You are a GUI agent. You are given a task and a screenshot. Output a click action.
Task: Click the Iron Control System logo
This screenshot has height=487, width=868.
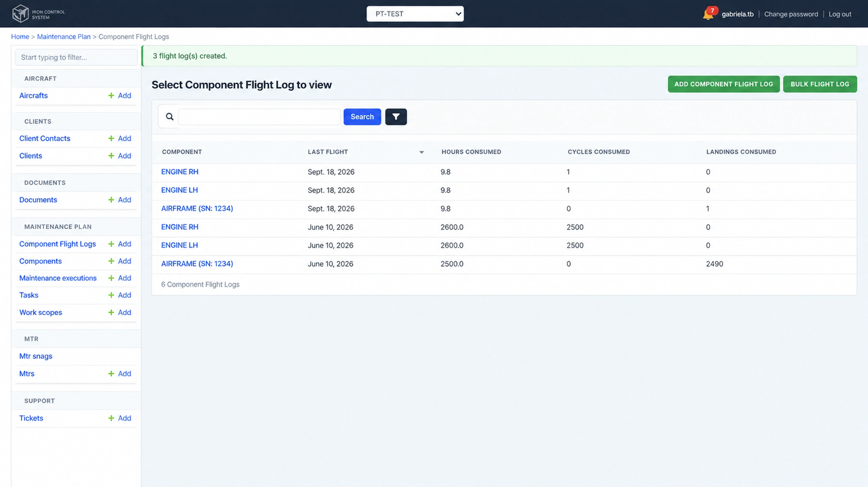(x=38, y=14)
